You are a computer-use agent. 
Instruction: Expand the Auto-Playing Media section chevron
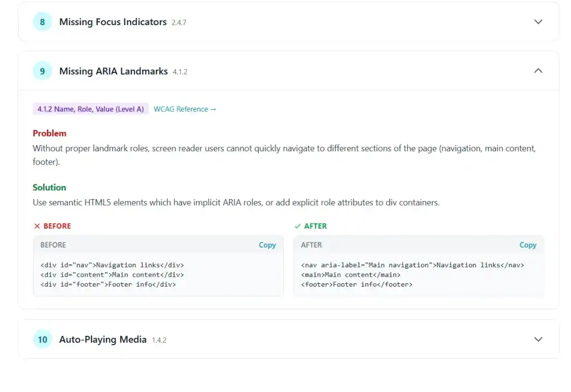[x=538, y=339]
